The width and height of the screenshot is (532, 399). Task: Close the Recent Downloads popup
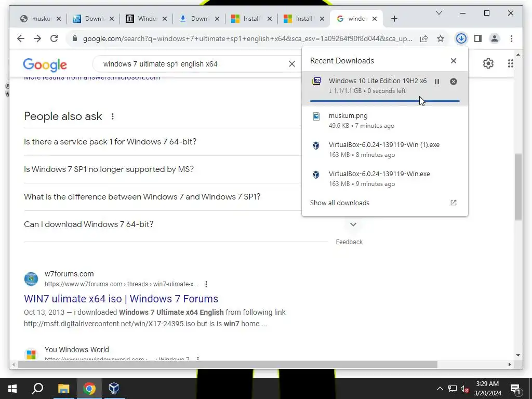click(453, 61)
